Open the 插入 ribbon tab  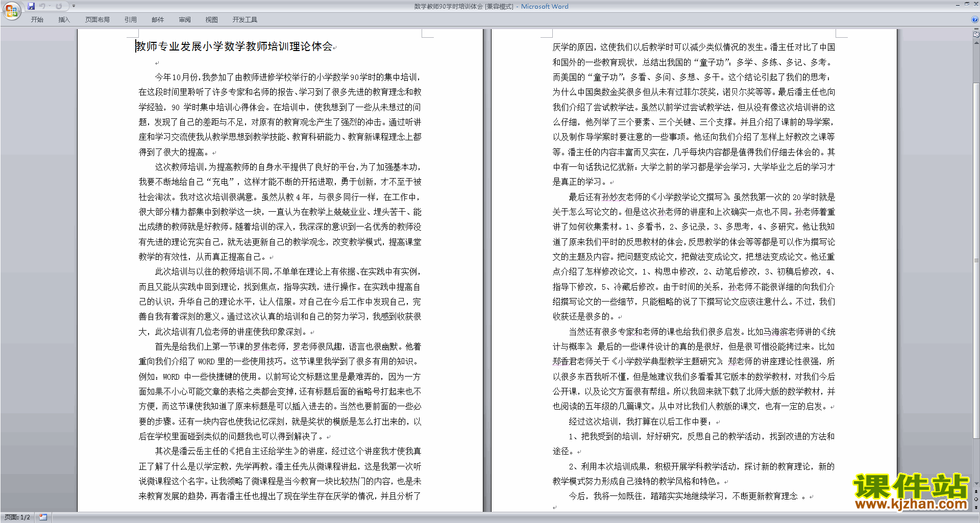[x=64, y=20]
